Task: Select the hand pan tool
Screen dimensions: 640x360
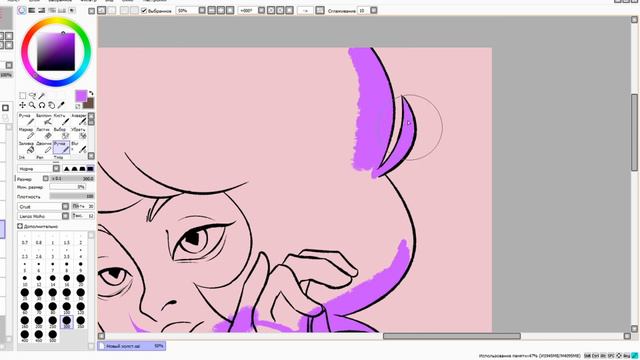Action: [51, 105]
